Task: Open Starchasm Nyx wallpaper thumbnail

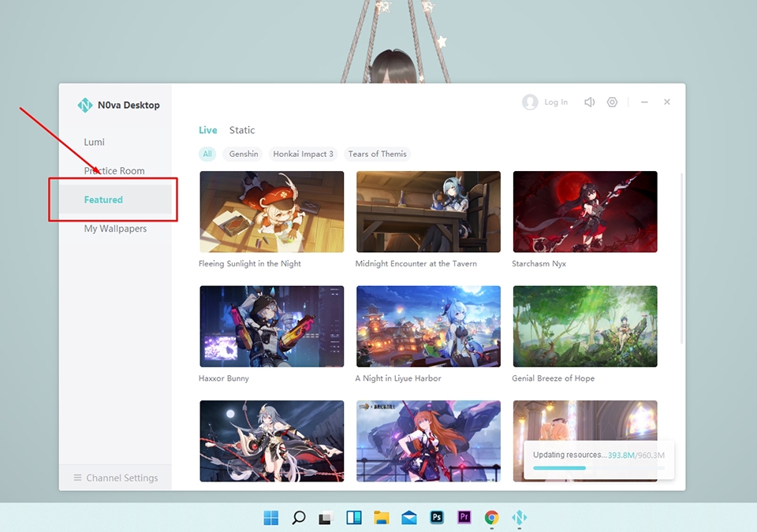Action: (x=585, y=211)
